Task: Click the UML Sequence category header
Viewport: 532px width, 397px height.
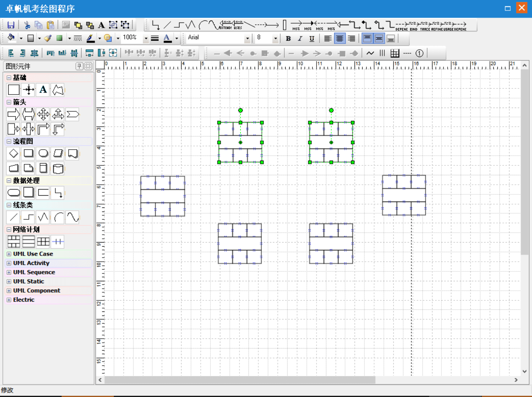Action: (34, 272)
